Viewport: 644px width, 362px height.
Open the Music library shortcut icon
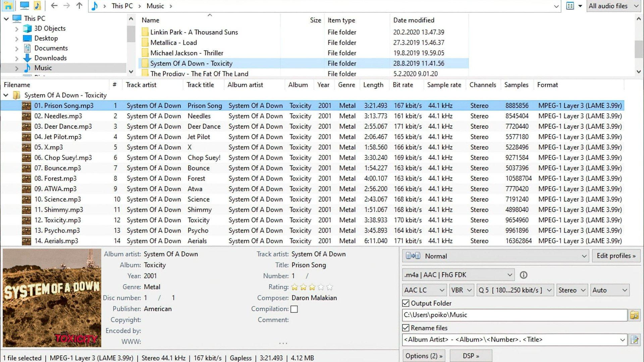pyautogui.click(x=37, y=6)
